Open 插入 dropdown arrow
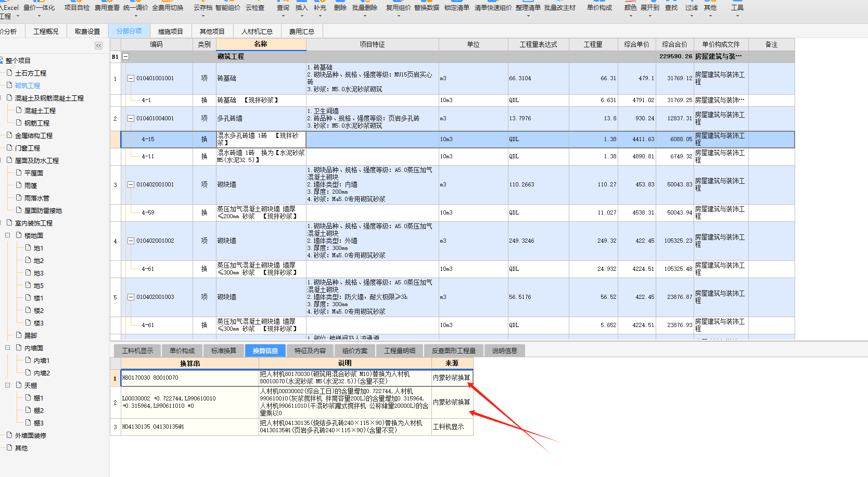868x477 pixels. click(x=301, y=16)
